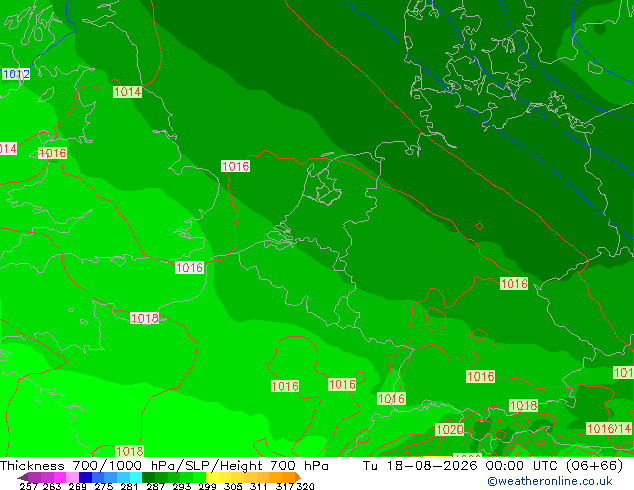Click the yellow legend swatch above 299
Image resolution: width=634 pixels, height=490 pixels.
(x=212, y=477)
